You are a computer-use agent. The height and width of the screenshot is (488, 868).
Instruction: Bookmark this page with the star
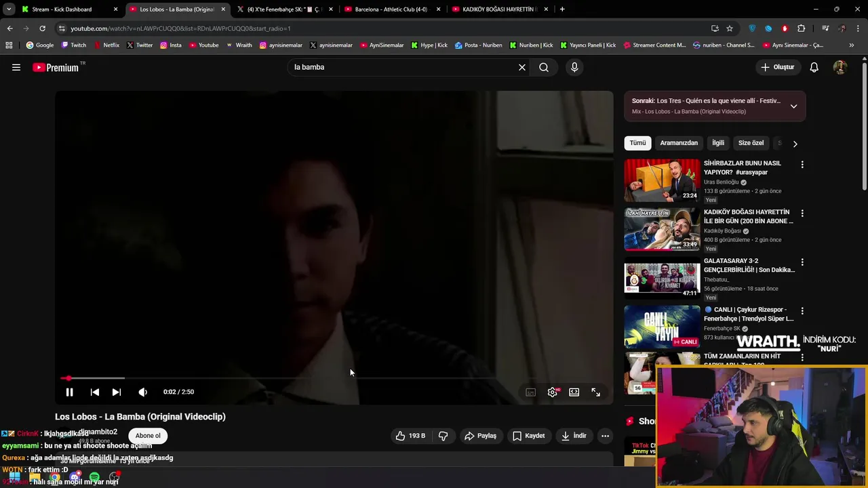pyautogui.click(x=730, y=28)
